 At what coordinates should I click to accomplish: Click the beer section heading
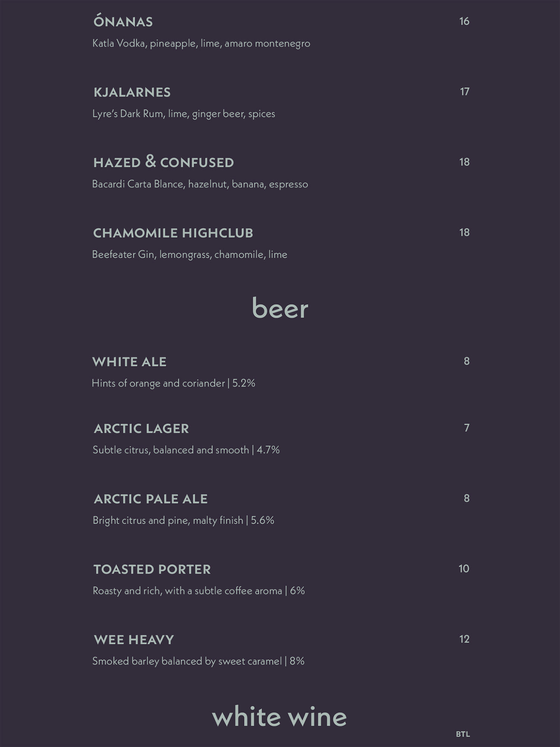point(280,308)
